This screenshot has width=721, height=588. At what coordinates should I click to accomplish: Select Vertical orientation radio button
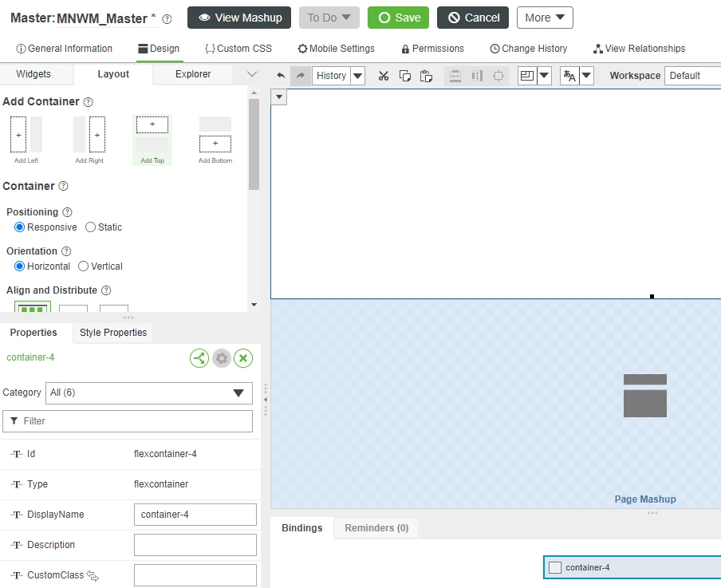(x=83, y=266)
